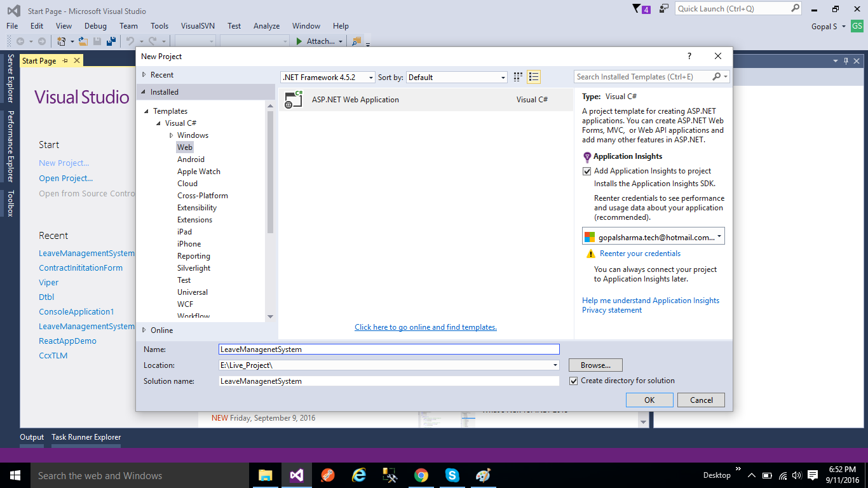Open the Debug menu
The image size is (868, 488).
pyautogui.click(x=95, y=26)
